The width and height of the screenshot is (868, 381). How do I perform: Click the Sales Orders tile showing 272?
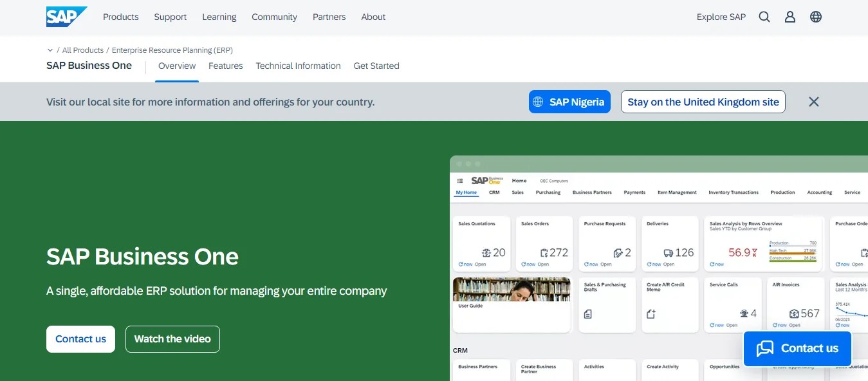coord(544,245)
